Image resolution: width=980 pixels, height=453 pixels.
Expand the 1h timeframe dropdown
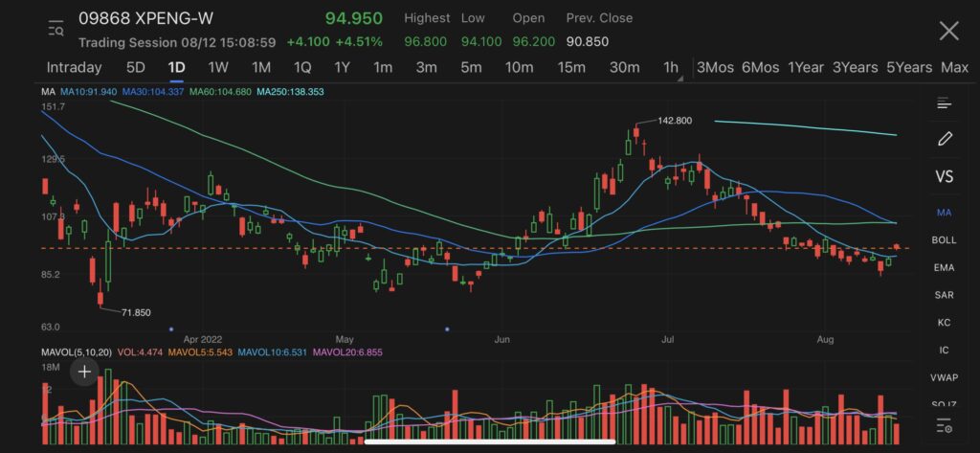673,68
